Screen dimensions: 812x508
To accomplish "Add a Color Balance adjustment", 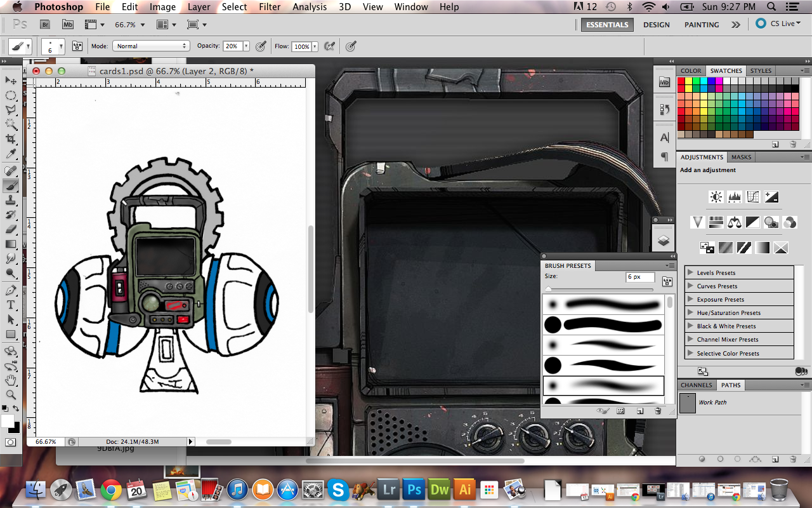I will pos(735,222).
